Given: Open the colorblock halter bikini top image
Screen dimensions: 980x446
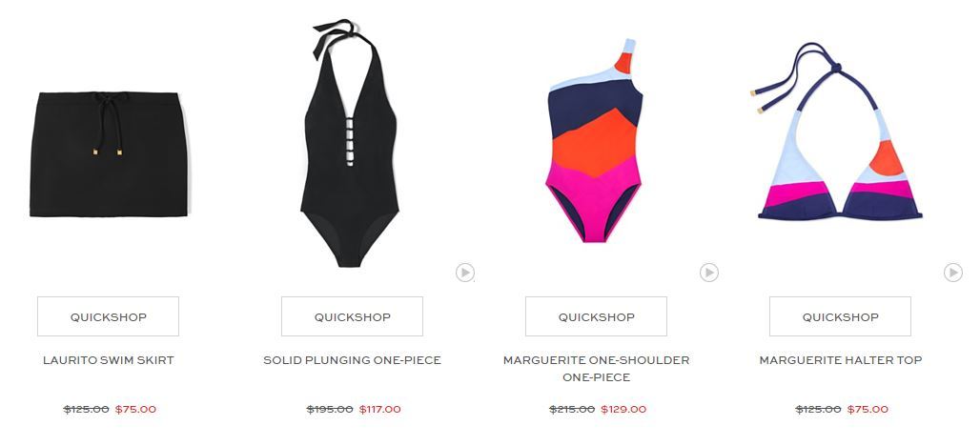Looking at the screenshot, I should [x=838, y=132].
